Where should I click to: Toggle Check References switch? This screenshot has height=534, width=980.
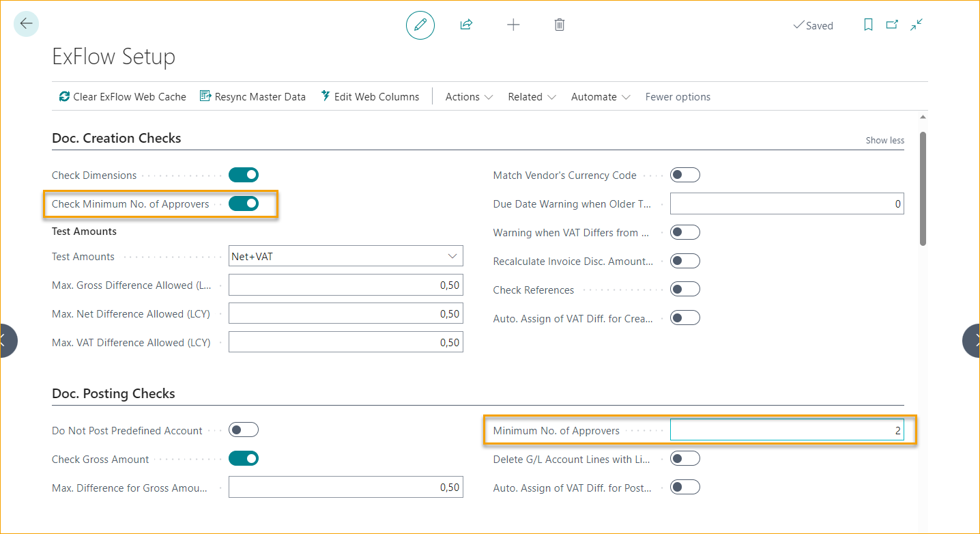coord(685,290)
